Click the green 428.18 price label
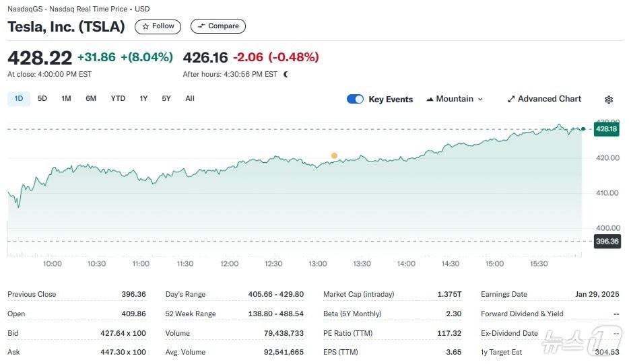This screenshot has height=364, width=629. 606,129
